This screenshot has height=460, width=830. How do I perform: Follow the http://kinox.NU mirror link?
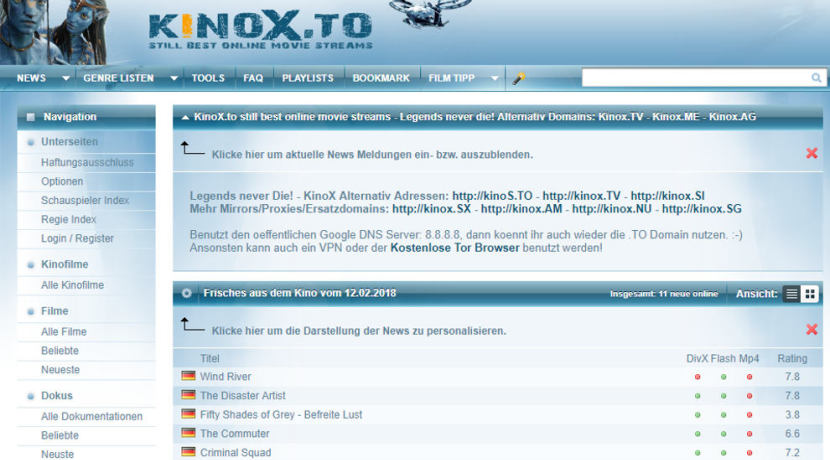612,209
